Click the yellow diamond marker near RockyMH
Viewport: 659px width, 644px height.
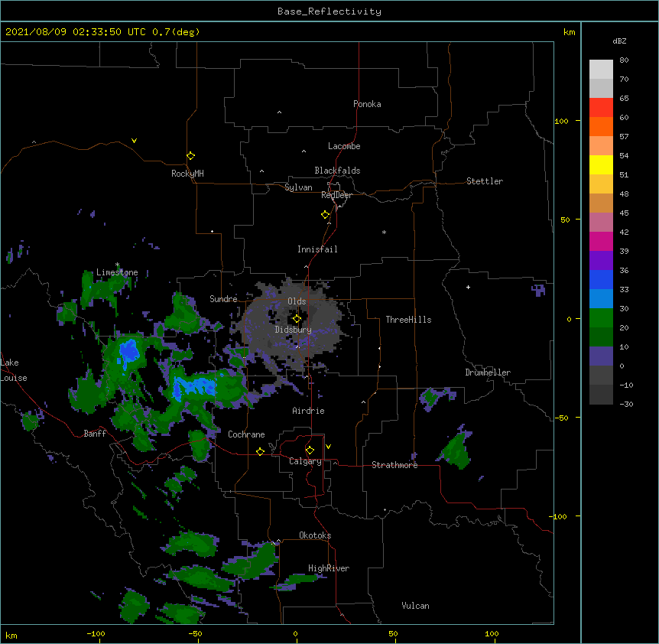pos(191,156)
